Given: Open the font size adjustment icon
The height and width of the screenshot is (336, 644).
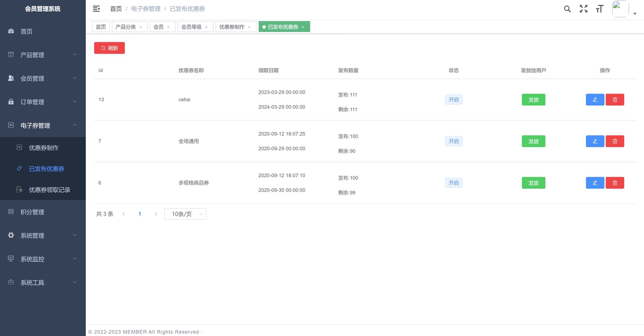Looking at the screenshot, I should (x=599, y=9).
